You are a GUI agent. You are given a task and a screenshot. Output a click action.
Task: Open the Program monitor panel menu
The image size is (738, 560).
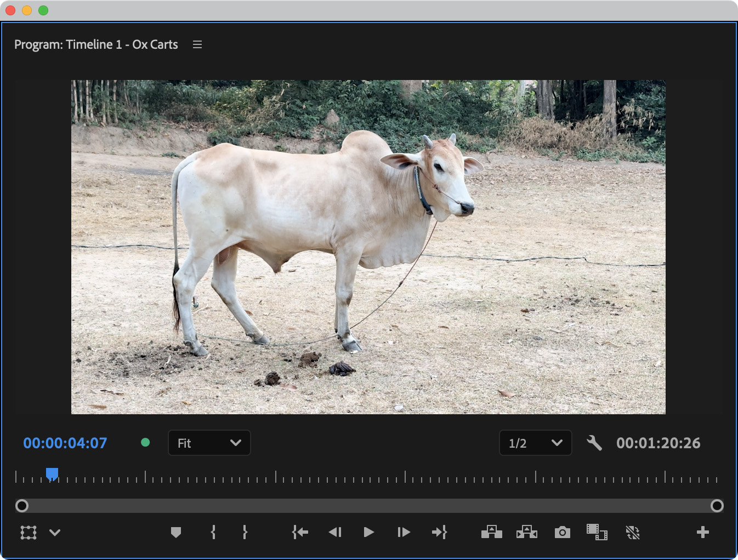(197, 44)
